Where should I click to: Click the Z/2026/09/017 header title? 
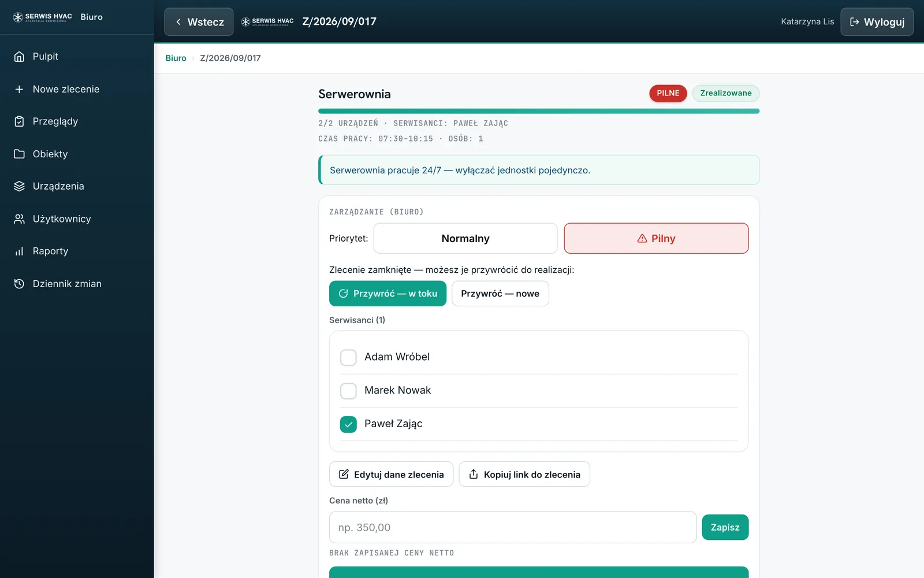340,21
